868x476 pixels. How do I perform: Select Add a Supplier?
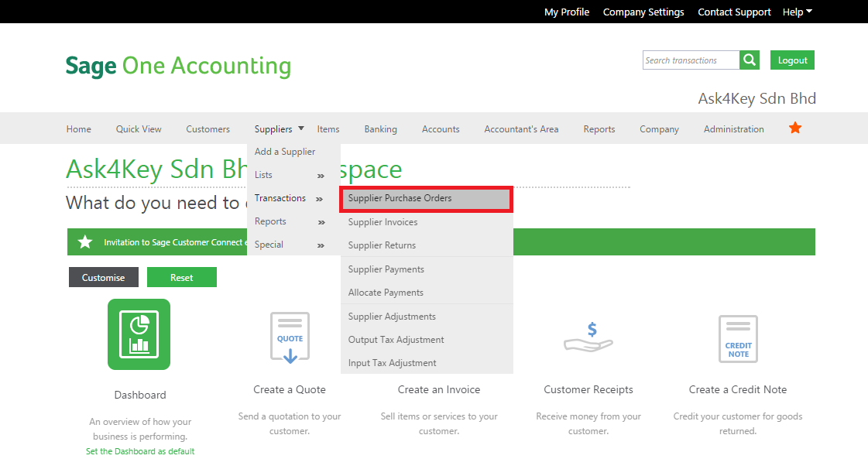coord(284,152)
